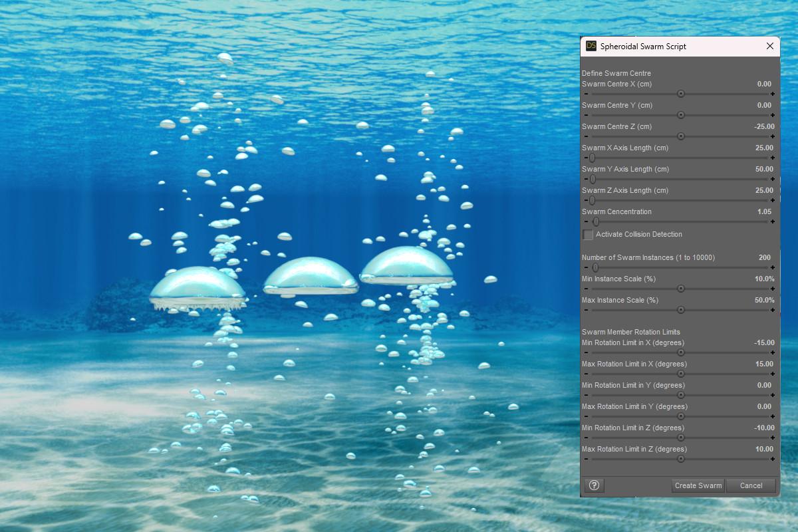Increase Number of Swarm Instances with plus button
798x532 pixels.
(773, 267)
